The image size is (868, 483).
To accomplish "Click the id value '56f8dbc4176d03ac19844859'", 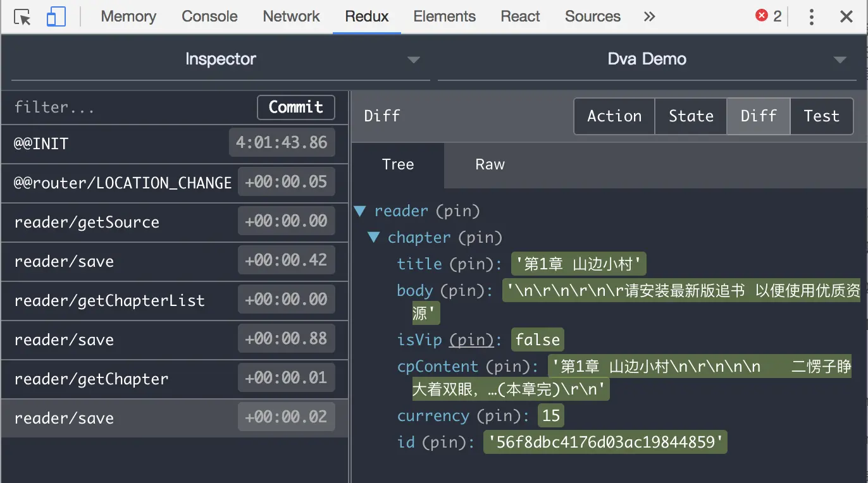I will [605, 443].
